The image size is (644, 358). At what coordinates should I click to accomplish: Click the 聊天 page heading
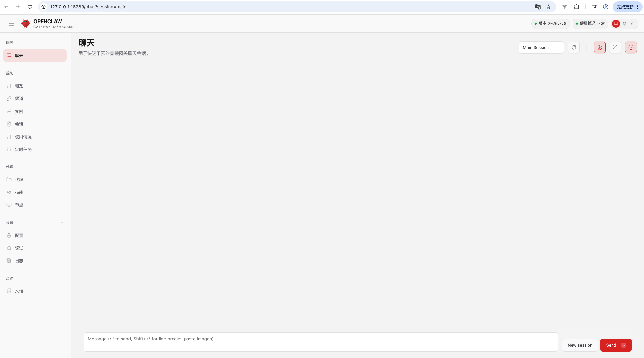tap(86, 43)
